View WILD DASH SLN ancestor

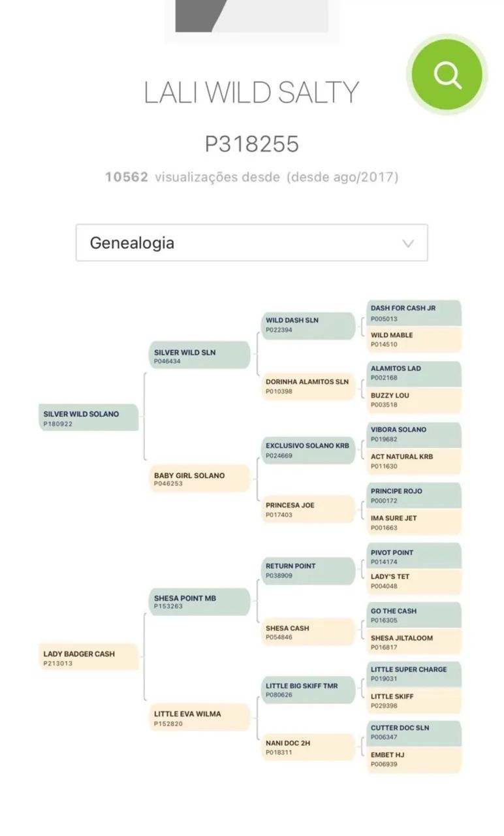(x=309, y=325)
